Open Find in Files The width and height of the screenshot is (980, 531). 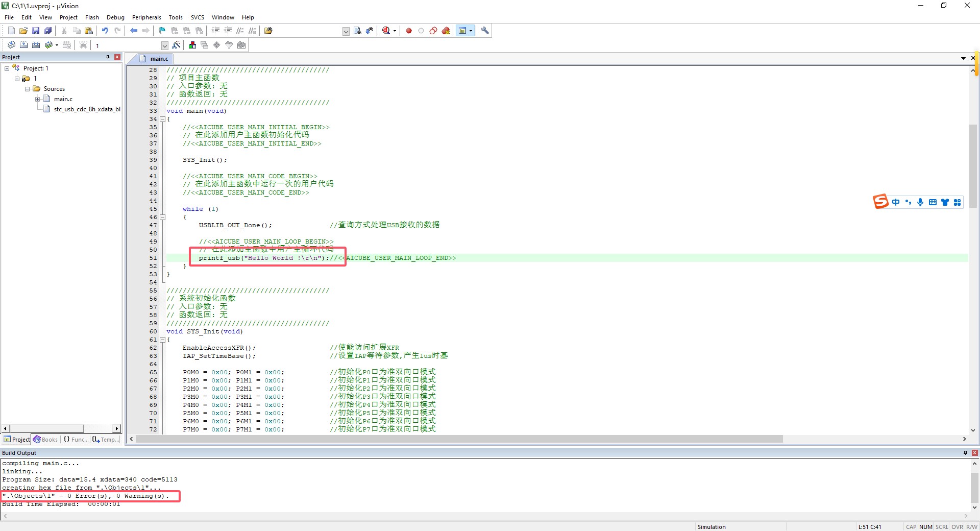point(268,31)
